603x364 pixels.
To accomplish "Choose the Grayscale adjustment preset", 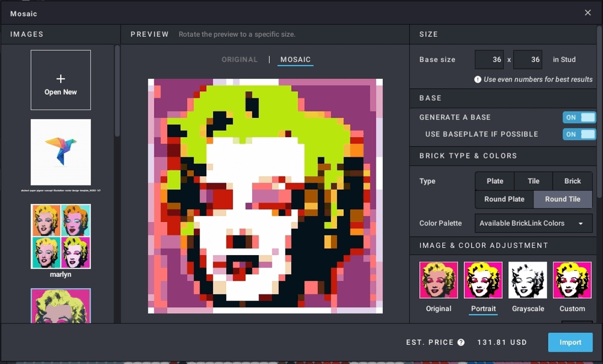I will 528,280.
